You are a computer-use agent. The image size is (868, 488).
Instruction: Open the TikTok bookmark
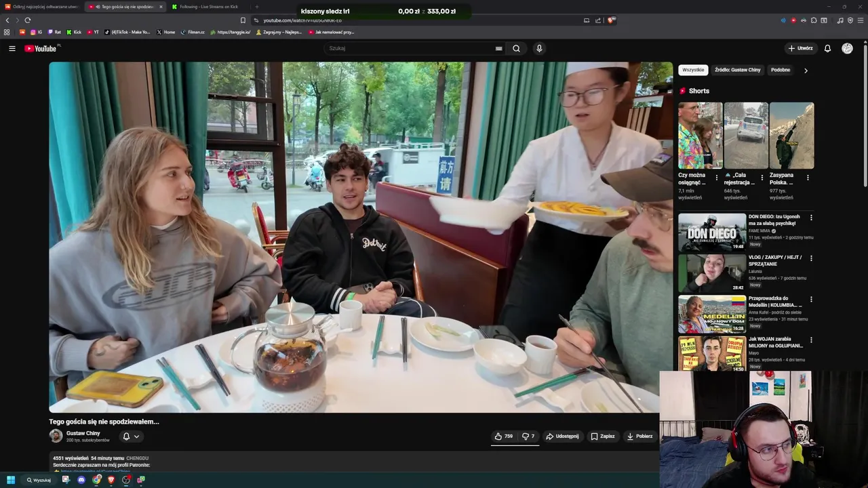(127, 32)
